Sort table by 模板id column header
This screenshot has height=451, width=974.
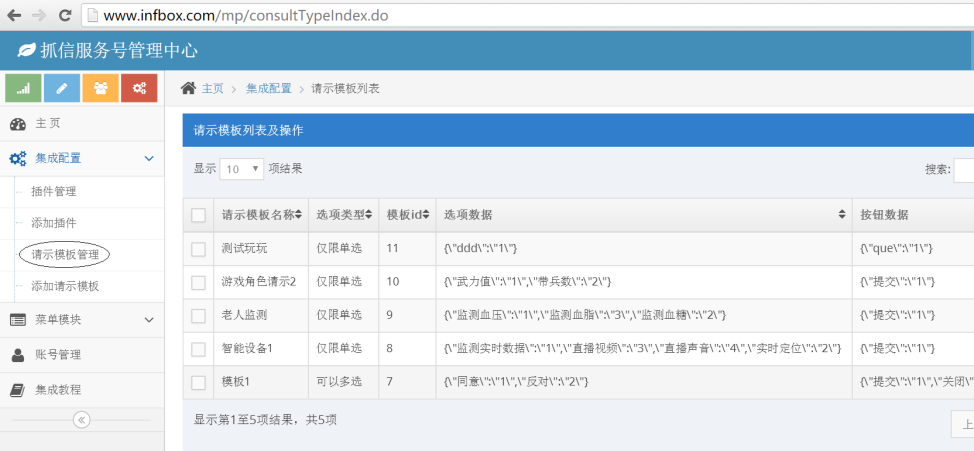(407, 215)
